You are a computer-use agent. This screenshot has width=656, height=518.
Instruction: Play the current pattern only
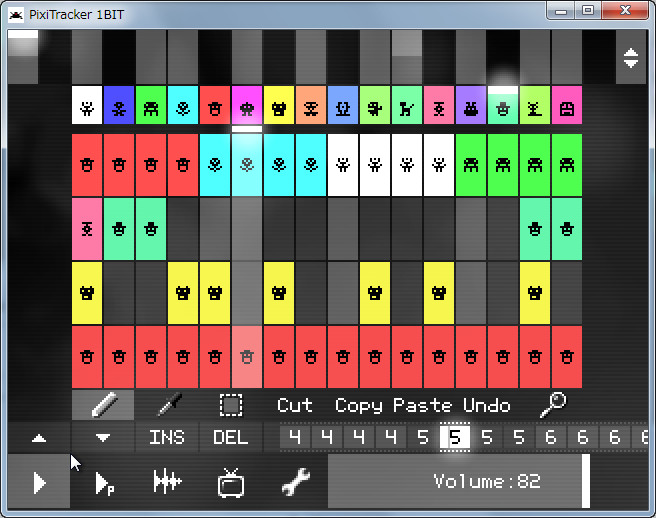[104, 484]
